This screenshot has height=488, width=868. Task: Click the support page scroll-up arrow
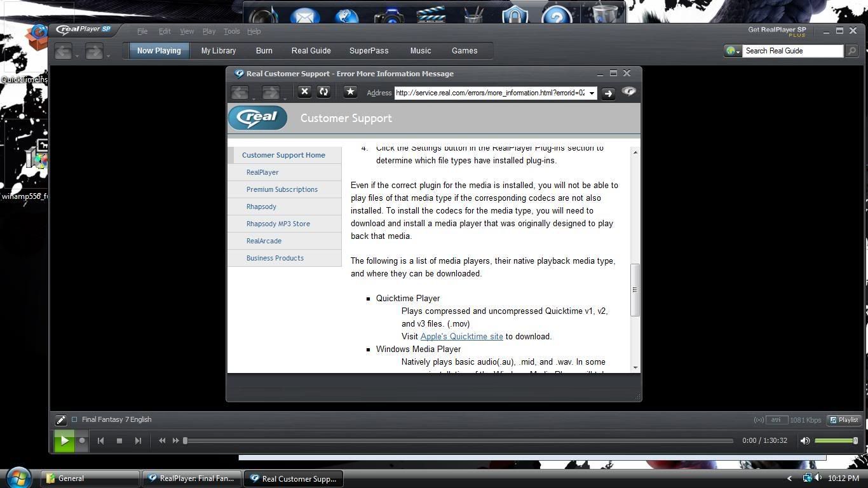click(x=634, y=152)
